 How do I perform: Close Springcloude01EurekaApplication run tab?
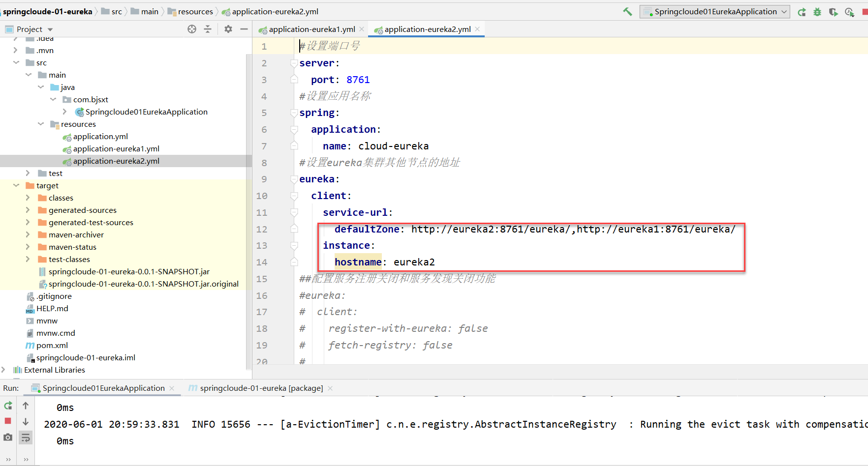point(172,388)
